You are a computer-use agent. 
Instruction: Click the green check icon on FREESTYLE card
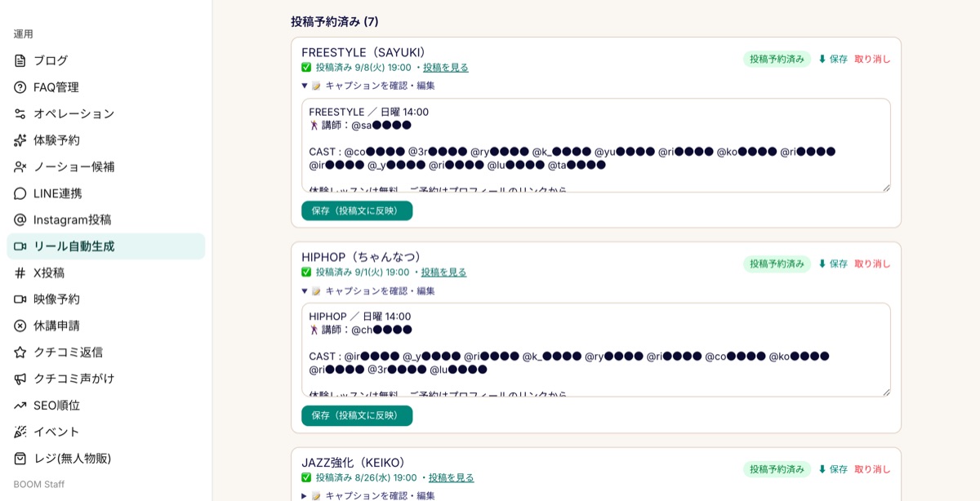tap(306, 68)
